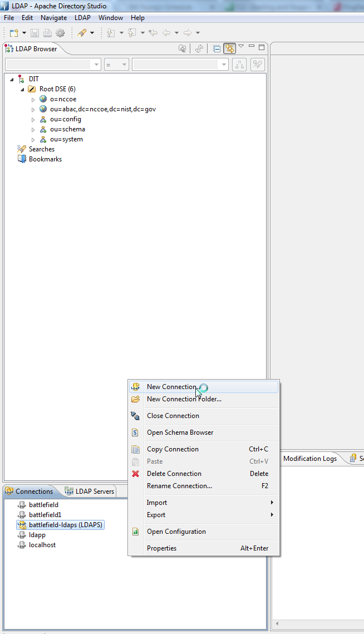Open the New wizard dropdown arrow

pyautogui.click(x=24, y=33)
